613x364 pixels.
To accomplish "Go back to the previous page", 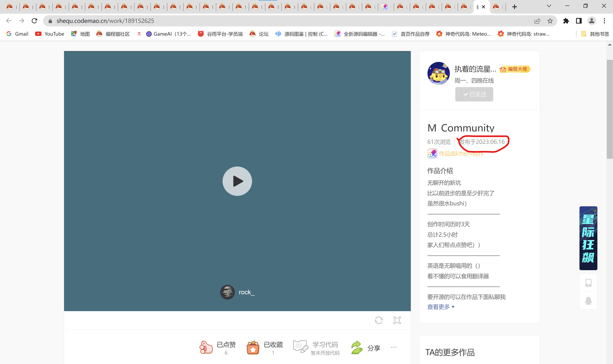I will point(9,21).
